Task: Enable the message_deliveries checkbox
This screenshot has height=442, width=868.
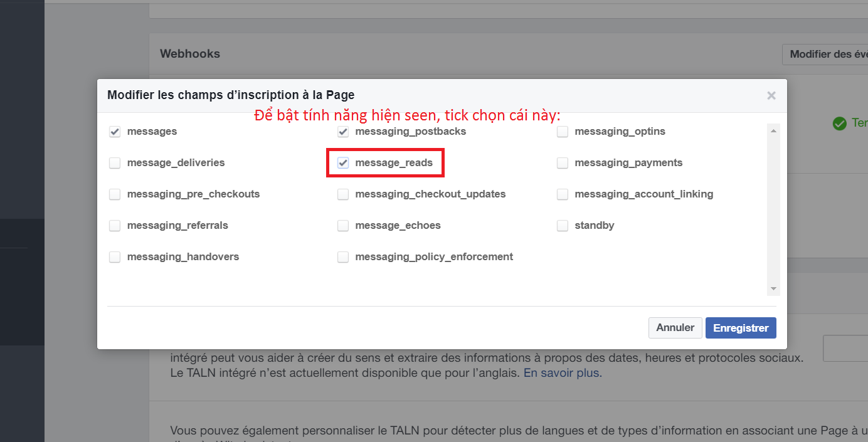Action: (115, 163)
